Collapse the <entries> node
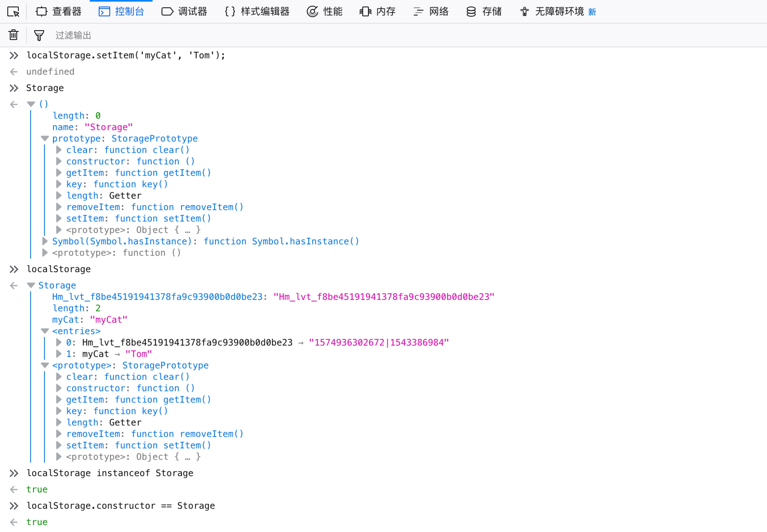The height and width of the screenshot is (532, 767). coord(45,331)
